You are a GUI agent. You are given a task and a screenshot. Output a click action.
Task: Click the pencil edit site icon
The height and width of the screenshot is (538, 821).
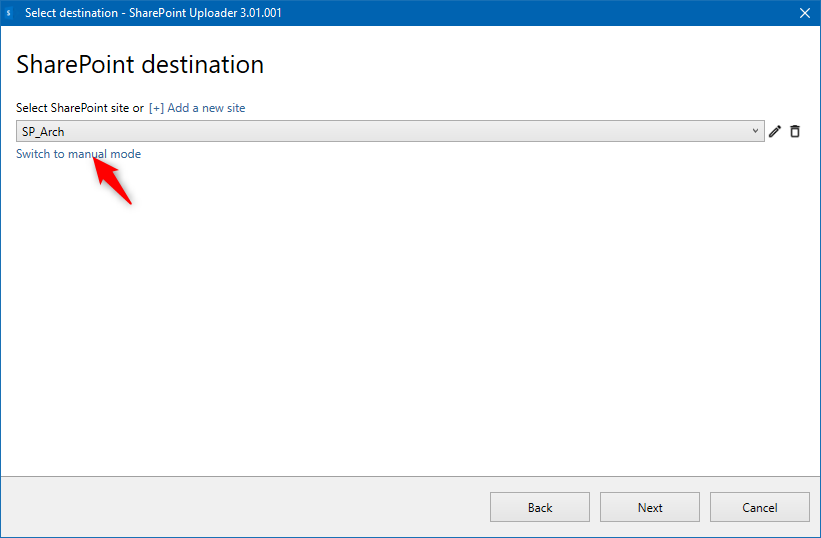[x=775, y=131]
